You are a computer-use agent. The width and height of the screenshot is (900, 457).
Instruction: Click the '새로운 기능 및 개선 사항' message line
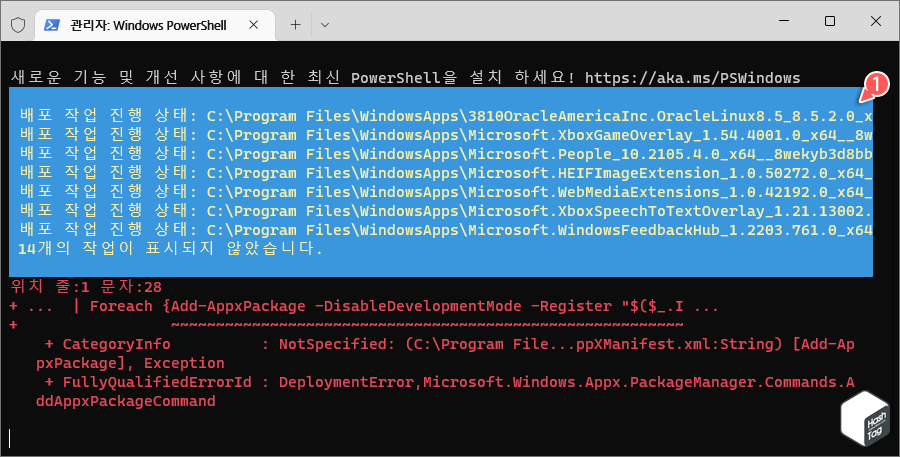tap(405, 78)
